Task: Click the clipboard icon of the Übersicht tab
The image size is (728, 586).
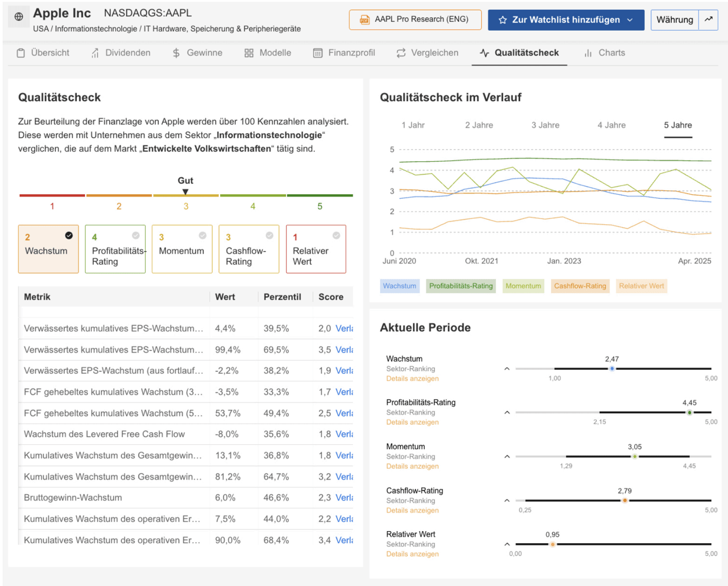Action: [21, 53]
